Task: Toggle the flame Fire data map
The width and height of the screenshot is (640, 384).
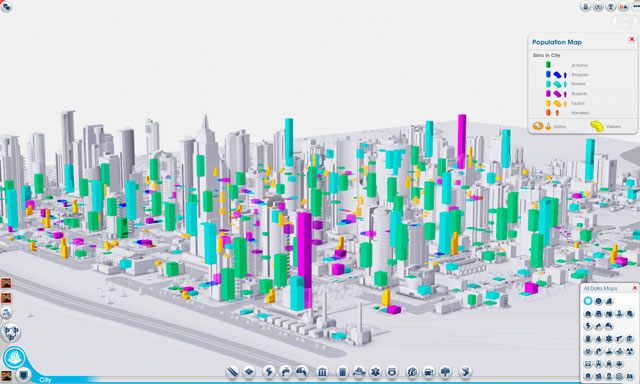Action: 598,339
